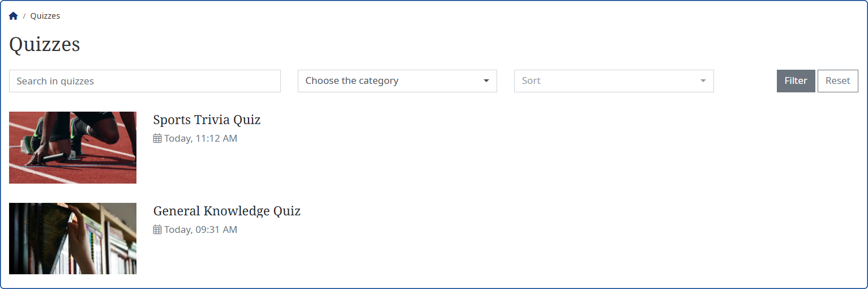Open the Sports Trivia Quiz title link
Image resolution: width=868 pixels, height=289 pixels.
(x=207, y=120)
